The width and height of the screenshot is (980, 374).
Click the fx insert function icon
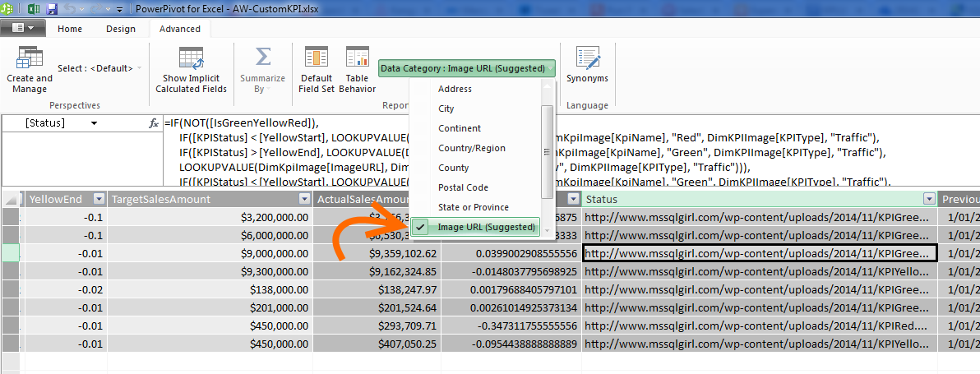154,123
